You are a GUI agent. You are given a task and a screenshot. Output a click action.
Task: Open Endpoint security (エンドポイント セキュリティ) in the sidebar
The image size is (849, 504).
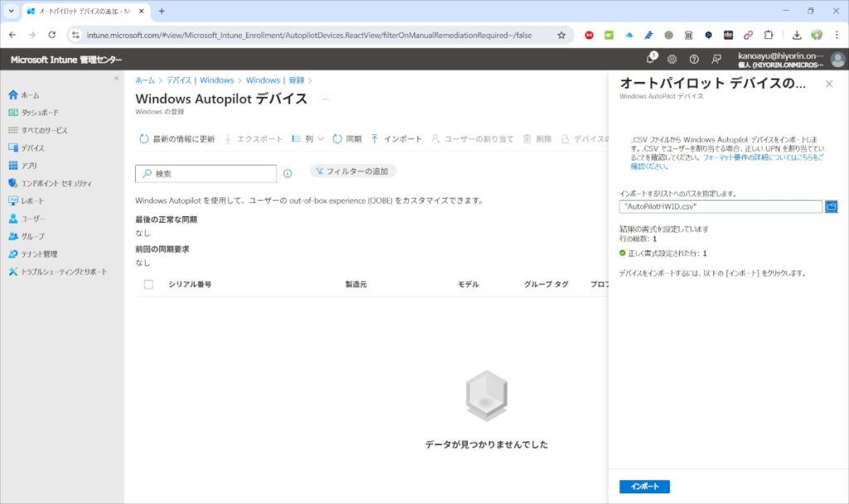50,183
